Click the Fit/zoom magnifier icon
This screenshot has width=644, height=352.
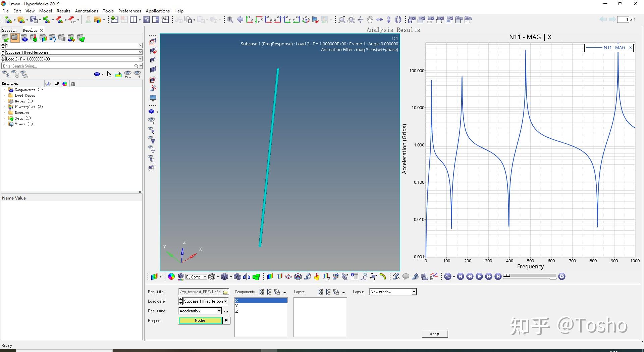tap(230, 20)
